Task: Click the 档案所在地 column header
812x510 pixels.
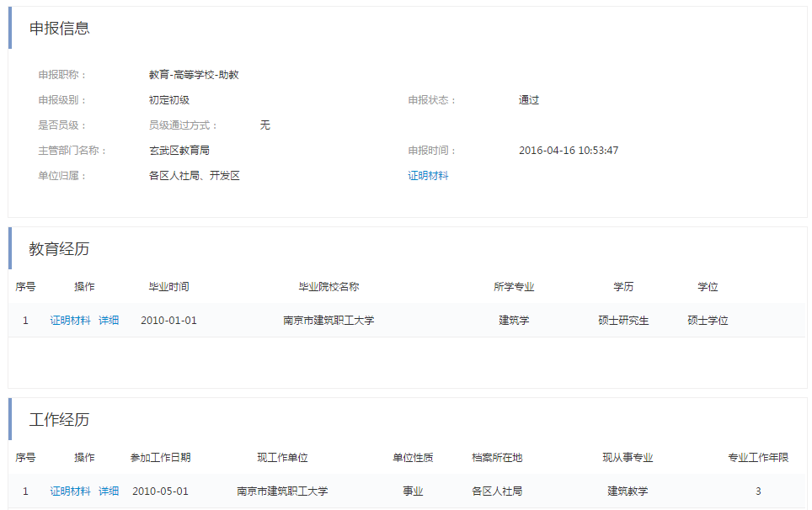Action: 497,458
